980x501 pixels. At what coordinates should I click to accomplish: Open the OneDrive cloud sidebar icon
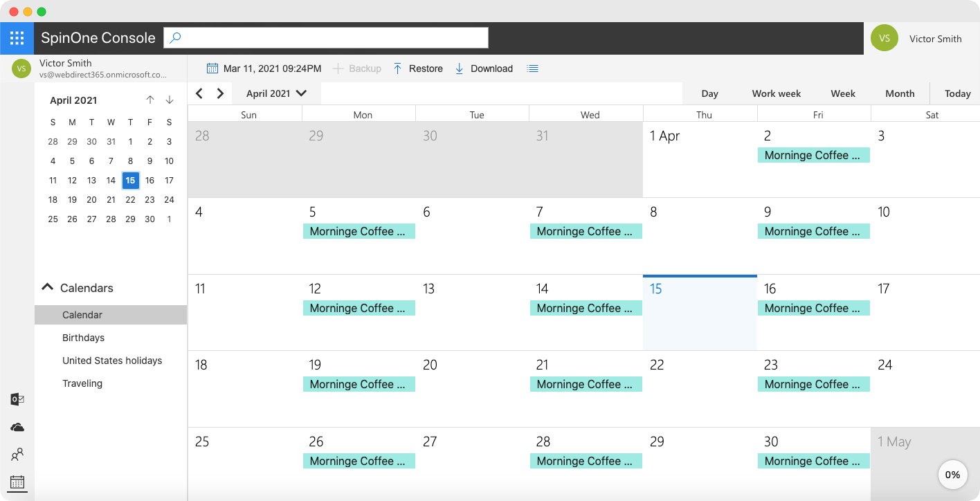pyautogui.click(x=17, y=428)
